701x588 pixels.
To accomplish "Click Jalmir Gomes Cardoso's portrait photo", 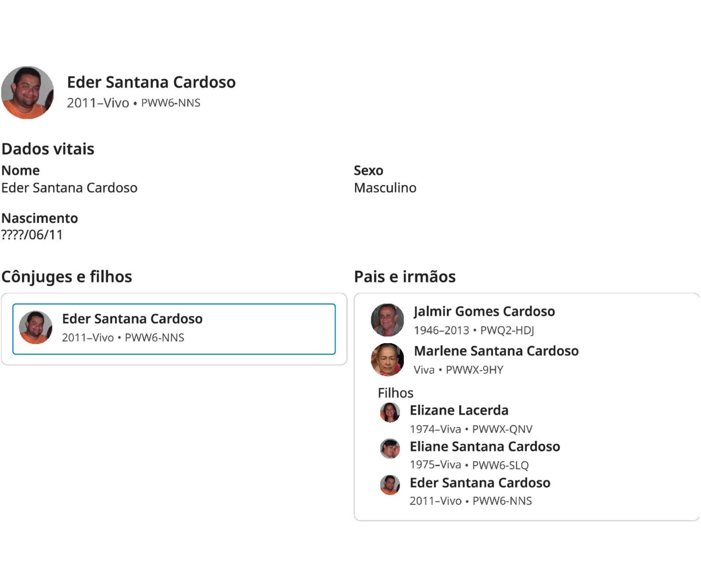I will point(387,320).
